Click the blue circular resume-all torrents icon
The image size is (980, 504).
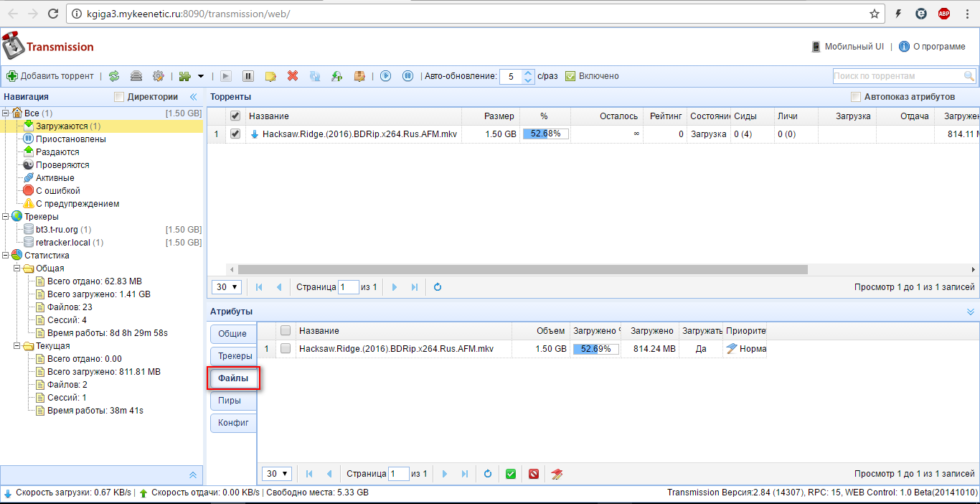pos(386,76)
